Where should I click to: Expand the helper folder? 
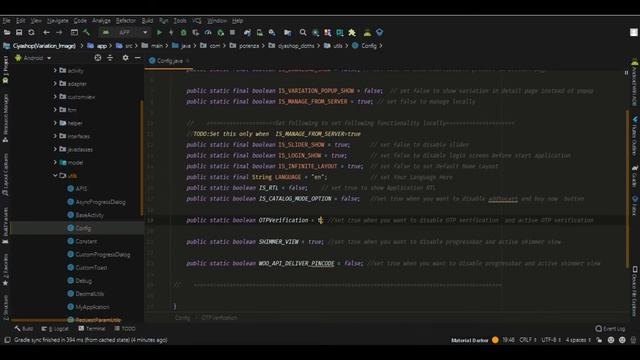(55, 123)
